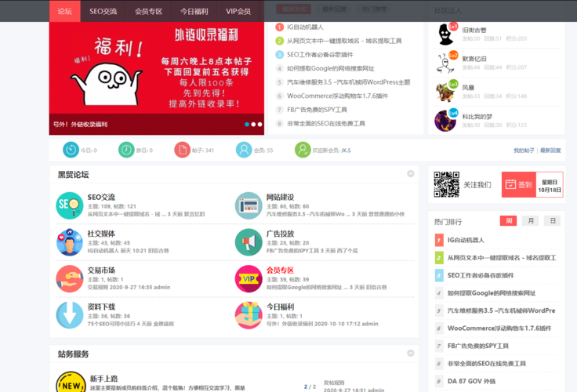Open 新手上路 forum title link
577x392 pixels.
[103, 379]
